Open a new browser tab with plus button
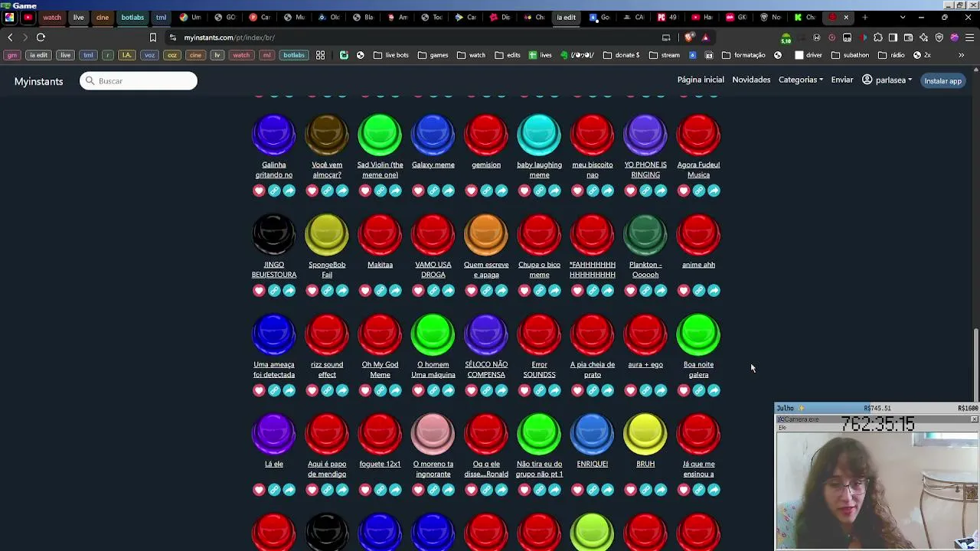 tap(864, 17)
